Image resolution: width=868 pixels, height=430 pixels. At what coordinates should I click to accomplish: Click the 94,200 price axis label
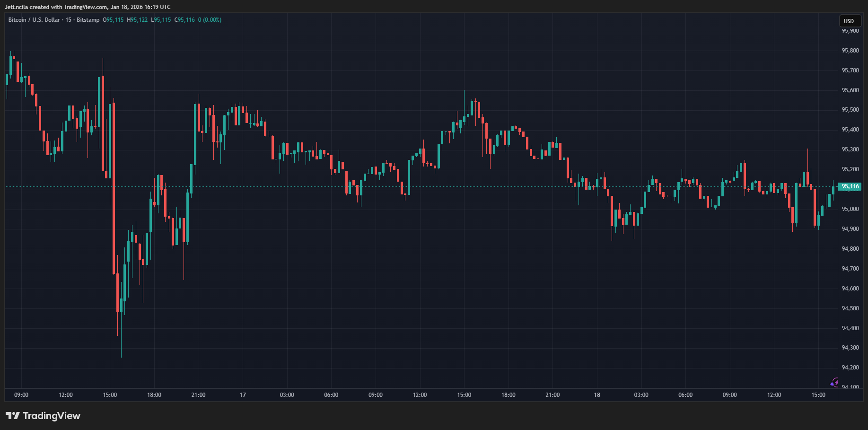850,368
